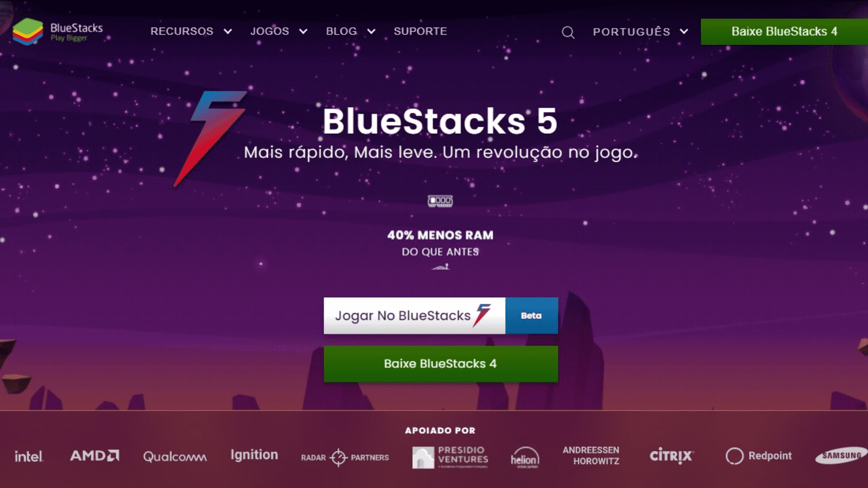
Task: Click the Radar Partners logo
Action: 345,457
